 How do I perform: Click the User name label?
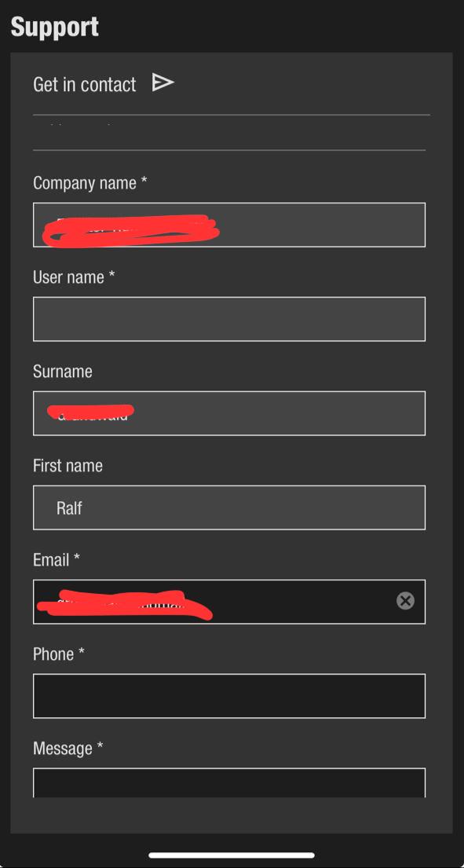(x=74, y=277)
